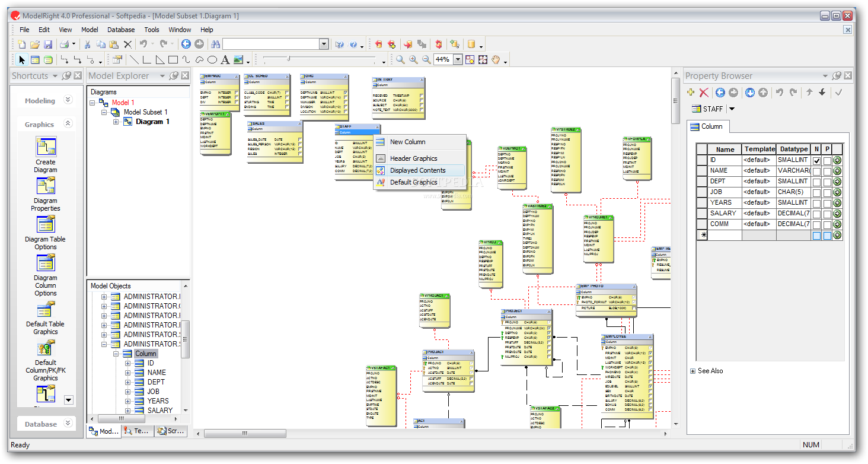Viewport: 868px width, 464px height.
Task: Open the Tools menu
Action: click(x=152, y=30)
